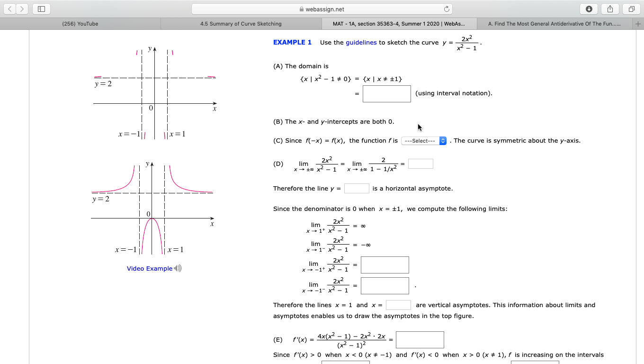Click the speaker icon beside Video Example
This screenshot has width=644, height=364.
[x=178, y=268]
